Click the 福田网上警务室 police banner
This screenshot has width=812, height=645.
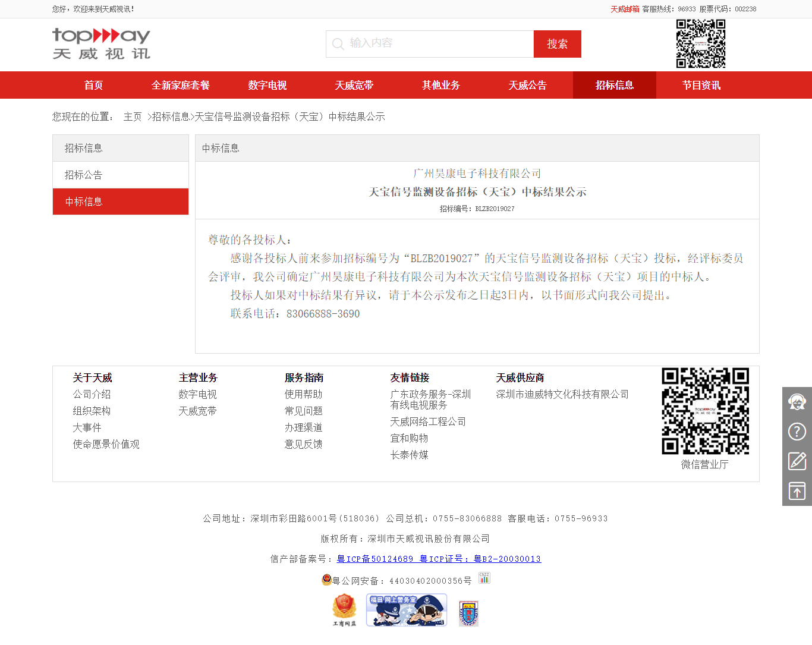[407, 610]
